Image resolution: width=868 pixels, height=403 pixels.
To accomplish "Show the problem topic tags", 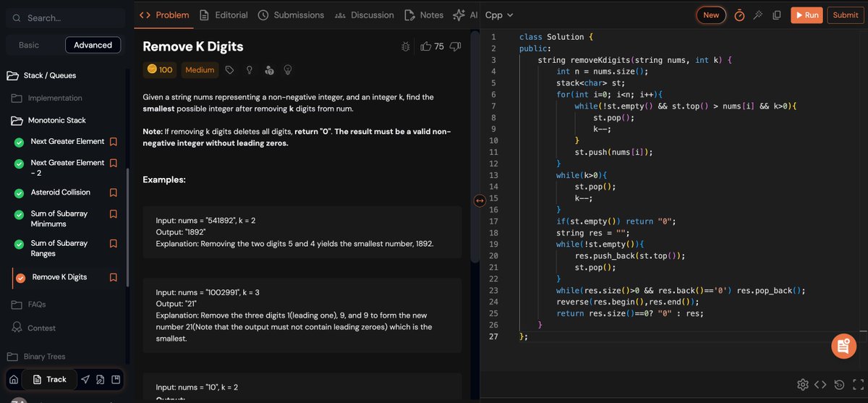I will [x=230, y=70].
